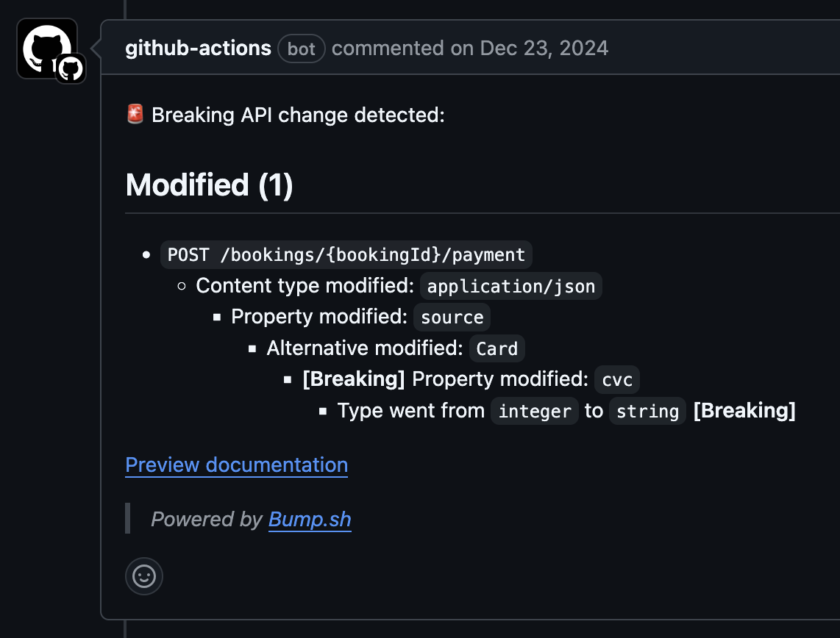Click the "Card" alternative code label
840x638 pixels.
pos(496,348)
